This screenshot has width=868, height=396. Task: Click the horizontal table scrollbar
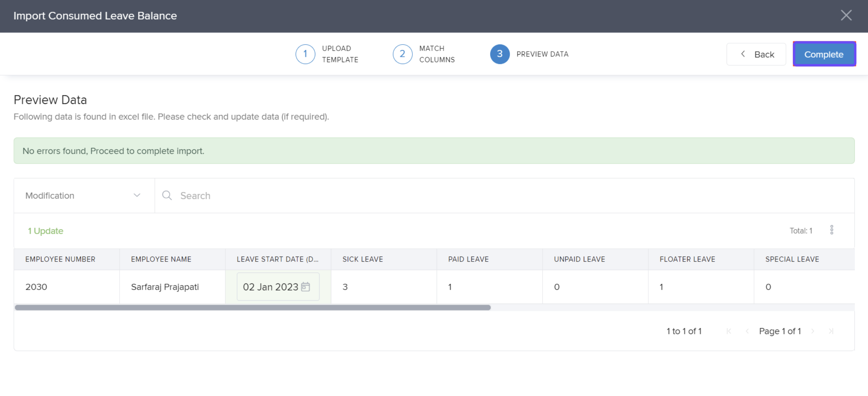[x=253, y=308]
